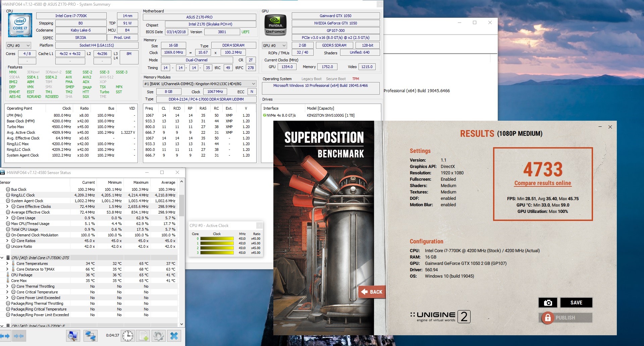Viewport: 644px width, 346px height.
Task: Close sensors using the blue X icon
Action: click(x=174, y=336)
